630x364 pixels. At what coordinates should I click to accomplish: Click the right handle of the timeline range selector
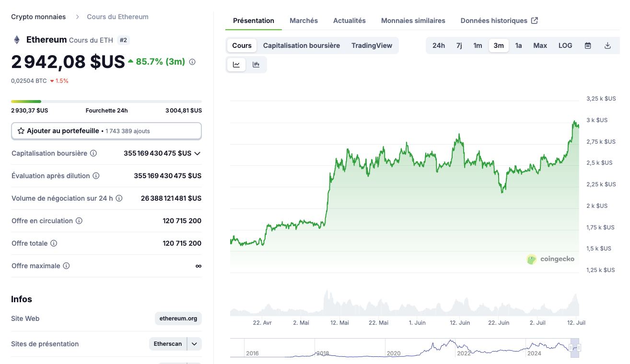[x=579, y=348]
